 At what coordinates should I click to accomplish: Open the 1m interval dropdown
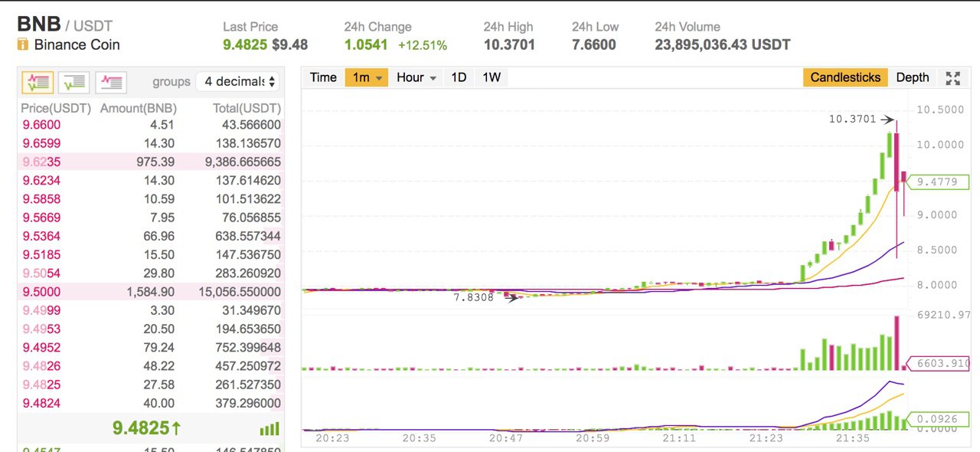(367, 77)
